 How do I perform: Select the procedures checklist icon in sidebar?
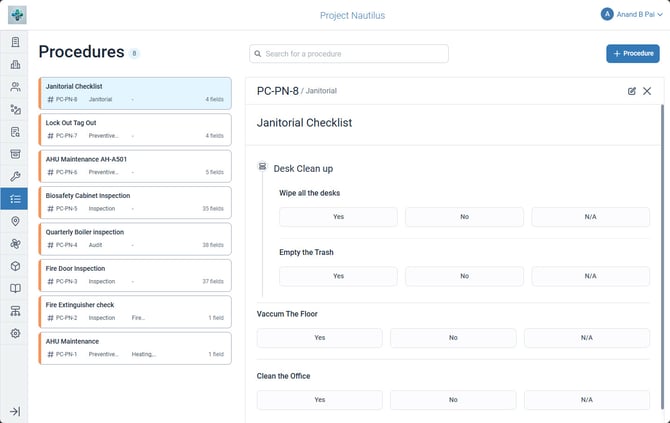(15, 199)
